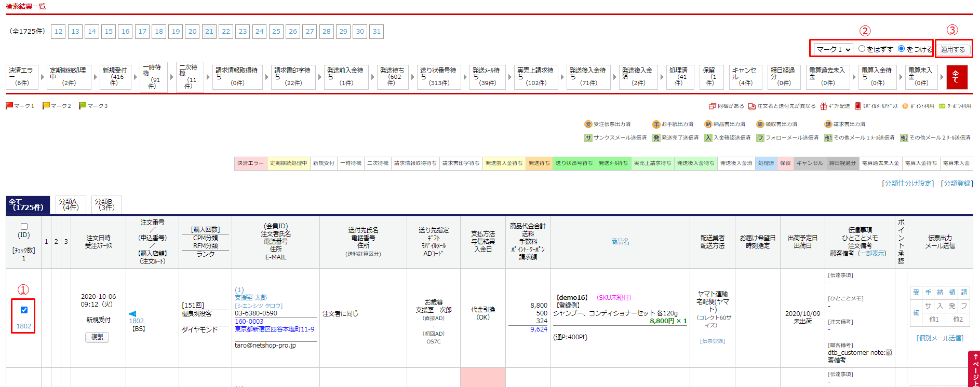
Task: Filter by 決済エラー (6件) status
Action: tap(22, 77)
